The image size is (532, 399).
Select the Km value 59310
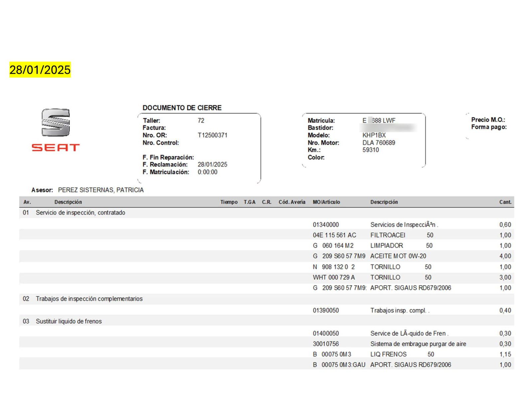[x=370, y=150]
